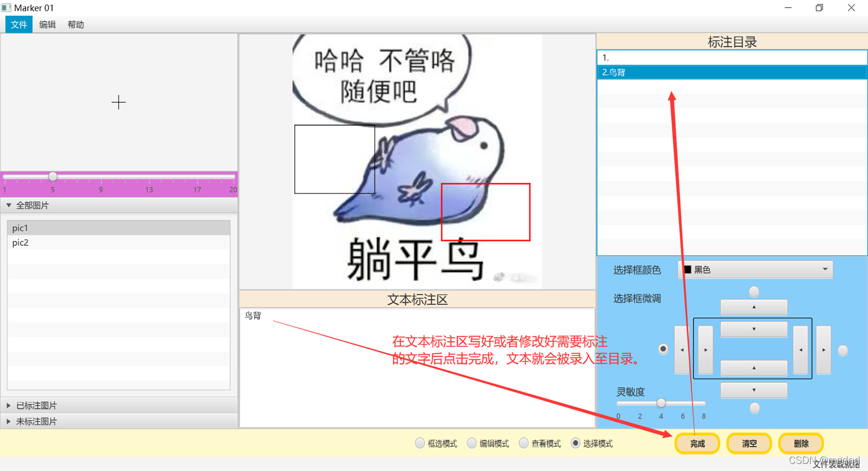Click the 选择框颜色 label
The width and height of the screenshot is (868, 471).
(x=637, y=270)
